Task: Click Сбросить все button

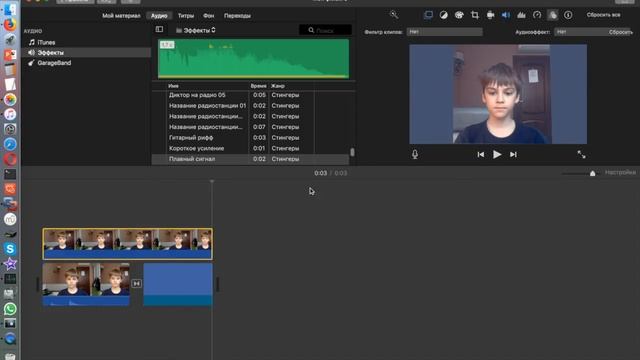Action: click(x=603, y=15)
